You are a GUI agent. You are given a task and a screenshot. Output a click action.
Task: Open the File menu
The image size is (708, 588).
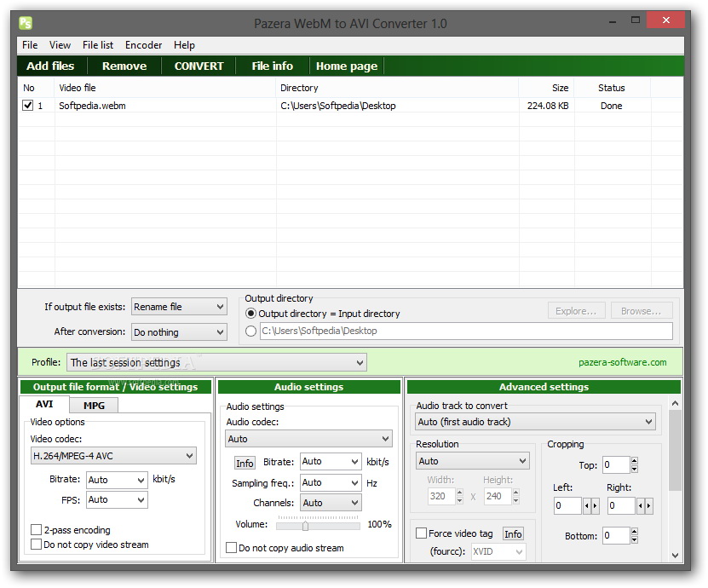click(x=30, y=45)
